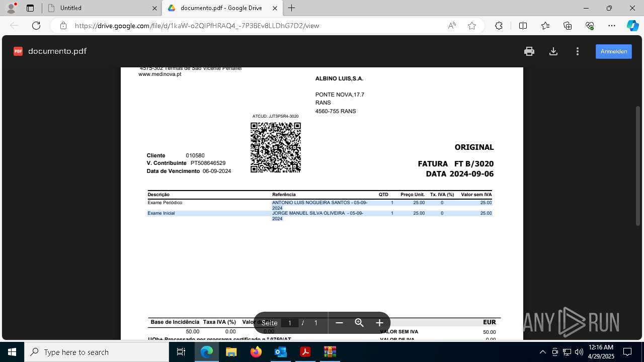
Task: Select taxpayer number PT508646529
Action: [x=208, y=163]
